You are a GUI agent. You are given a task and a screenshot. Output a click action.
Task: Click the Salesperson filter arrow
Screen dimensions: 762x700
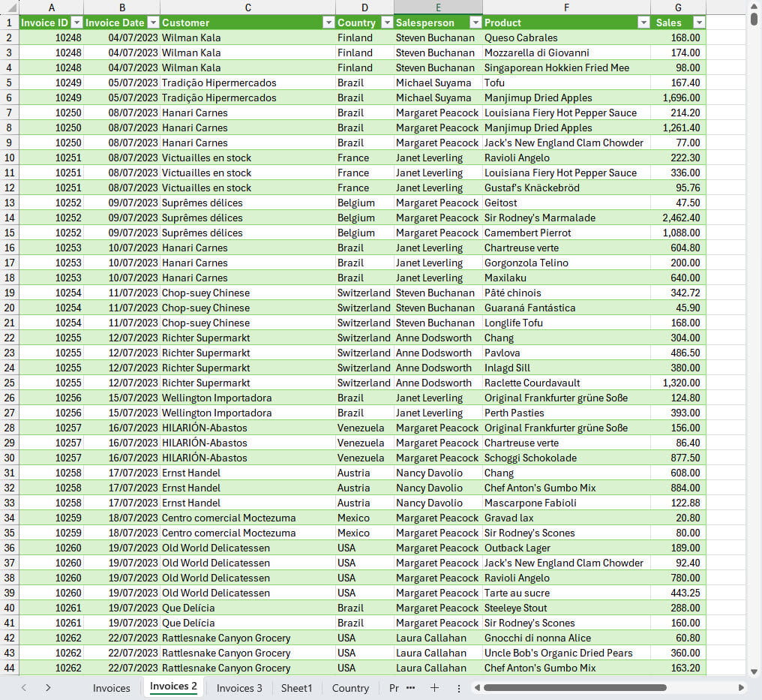(x=475, y=23)
